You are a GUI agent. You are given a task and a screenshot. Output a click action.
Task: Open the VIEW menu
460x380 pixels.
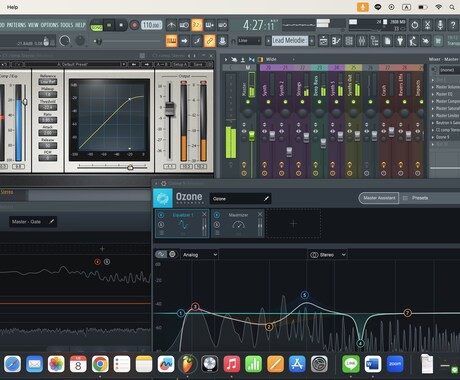(33, 25)
